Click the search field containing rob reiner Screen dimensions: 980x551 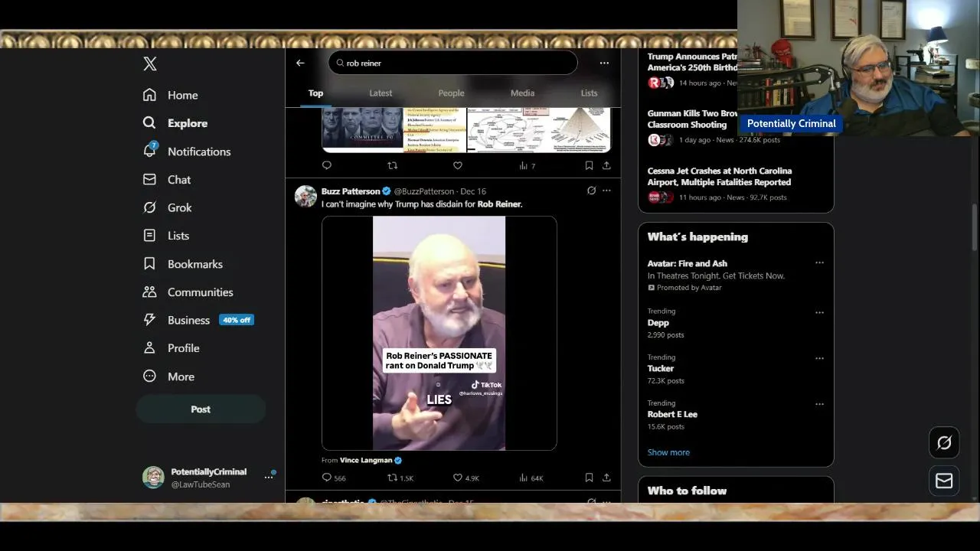(452, 63)
